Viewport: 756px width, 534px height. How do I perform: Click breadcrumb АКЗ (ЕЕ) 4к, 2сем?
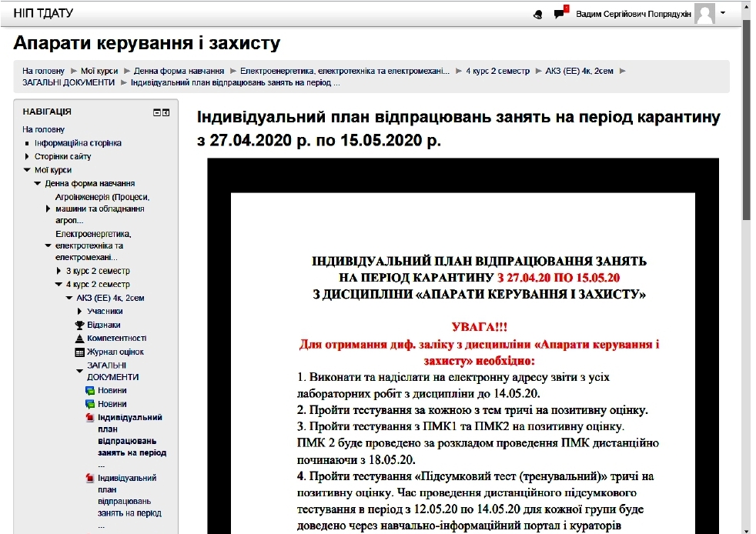[579, 71]
